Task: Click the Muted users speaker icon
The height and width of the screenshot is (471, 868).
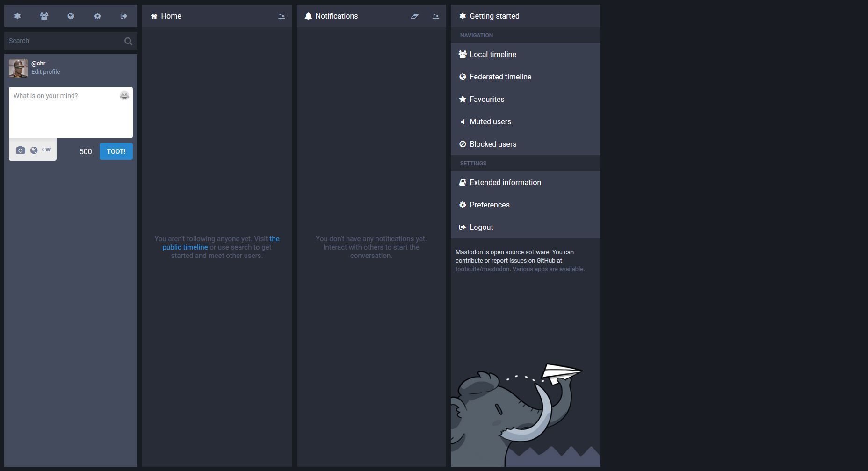Action: tap(463, 121)
